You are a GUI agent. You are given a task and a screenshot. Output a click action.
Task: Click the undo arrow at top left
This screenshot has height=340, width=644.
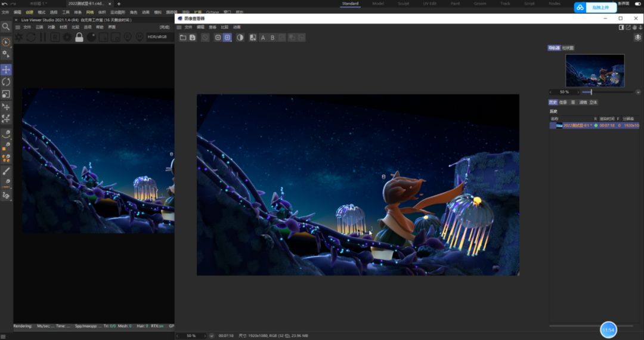pos(4,4)
